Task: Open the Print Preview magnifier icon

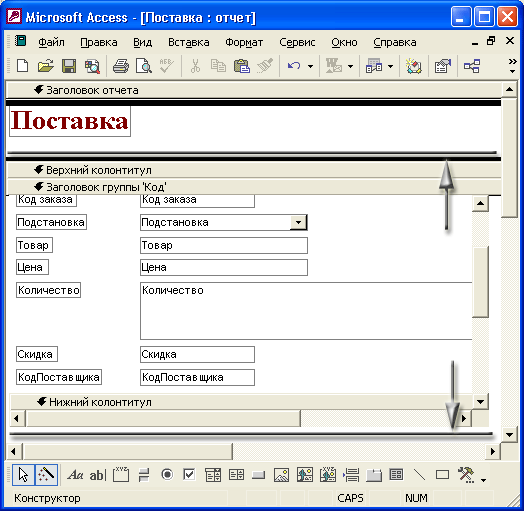Action: pos(144,66)
